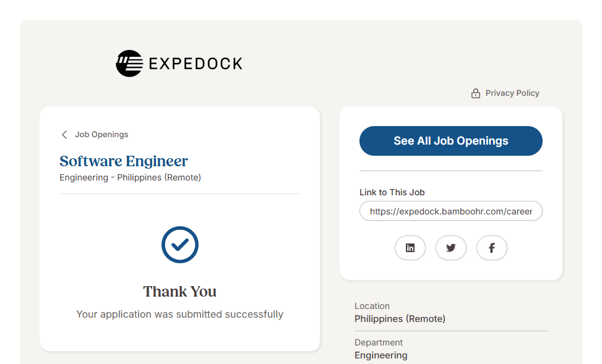Open the Privacy Policy link

(512, 93)
